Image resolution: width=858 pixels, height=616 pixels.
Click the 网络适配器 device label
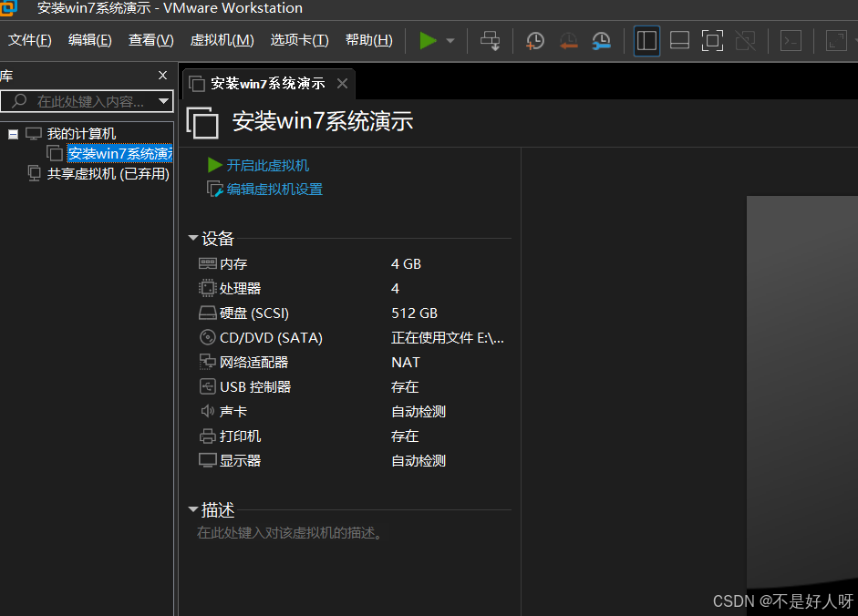click(x=253, y=362)
